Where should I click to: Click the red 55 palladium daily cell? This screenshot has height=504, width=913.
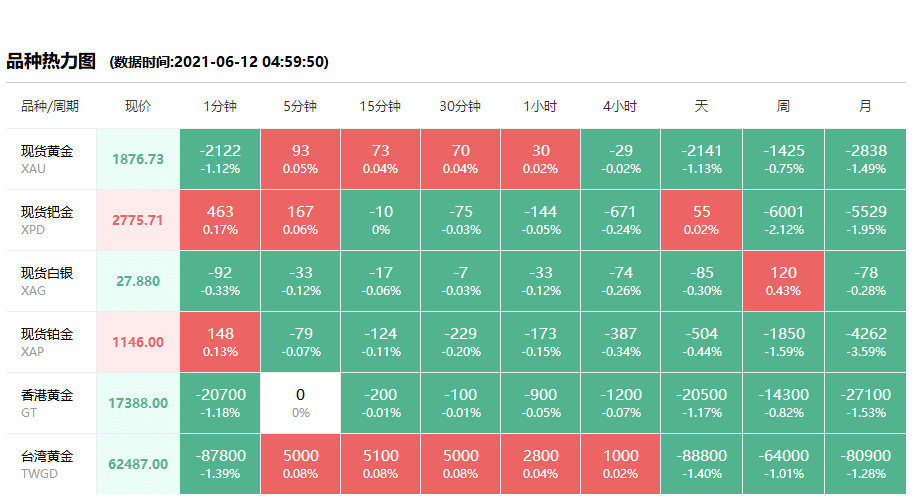click(x=701, y=220)
